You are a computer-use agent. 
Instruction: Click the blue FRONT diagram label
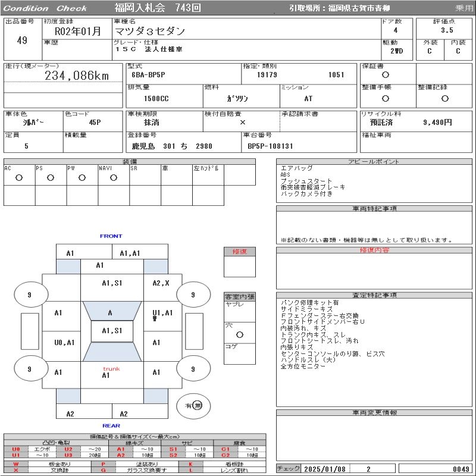coord(111,236)
